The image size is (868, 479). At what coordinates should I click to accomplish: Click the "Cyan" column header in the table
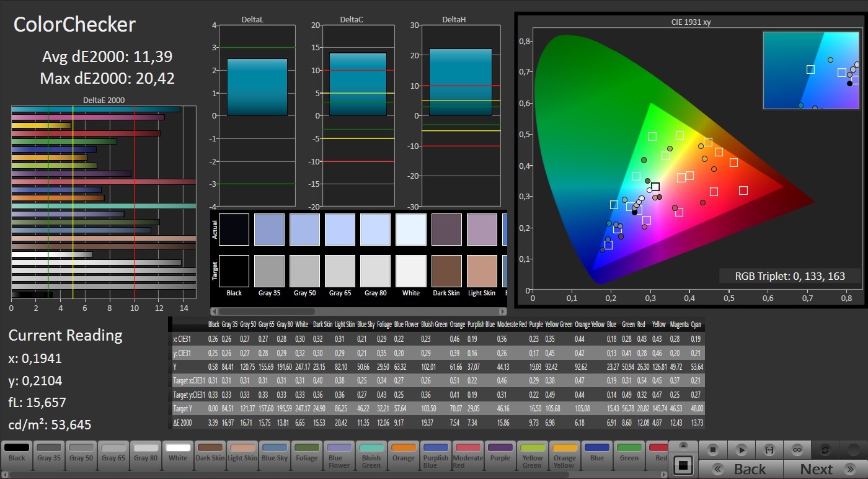696,325
